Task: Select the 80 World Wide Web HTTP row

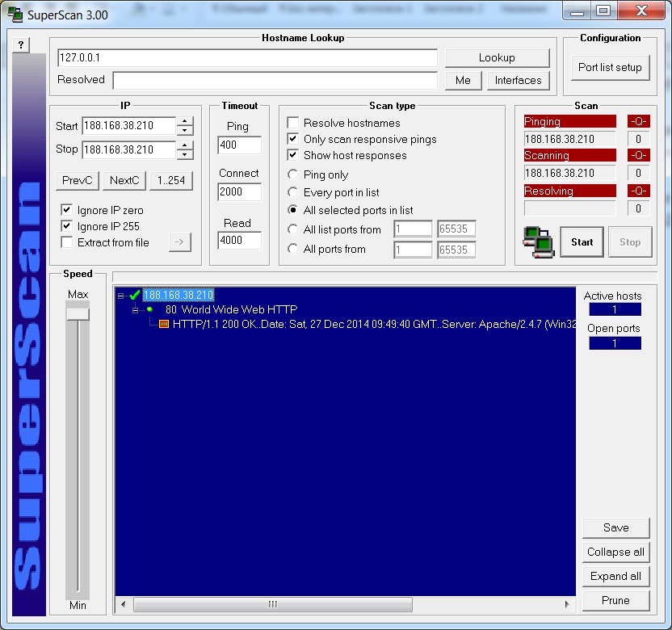Action: (232, 309)
